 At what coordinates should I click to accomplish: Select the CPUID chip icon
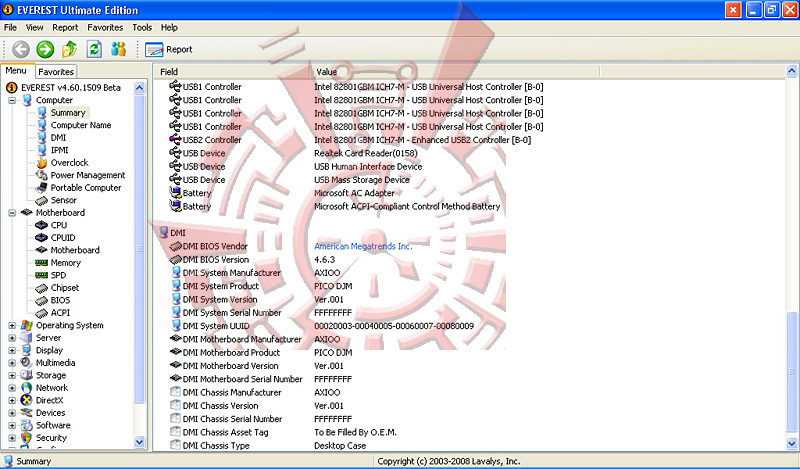tap(42, 238)
